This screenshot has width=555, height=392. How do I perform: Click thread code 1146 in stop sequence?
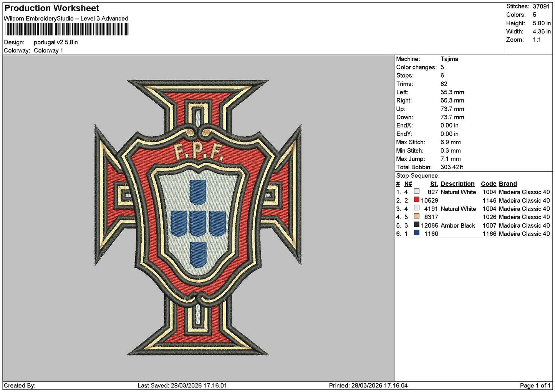pos(489,200)
